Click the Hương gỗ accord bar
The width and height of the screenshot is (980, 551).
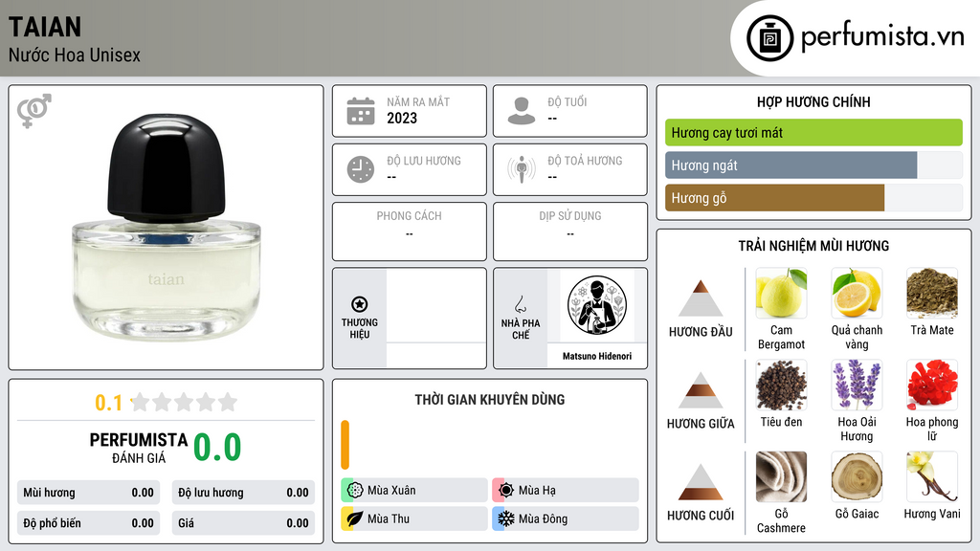point(813,198)
